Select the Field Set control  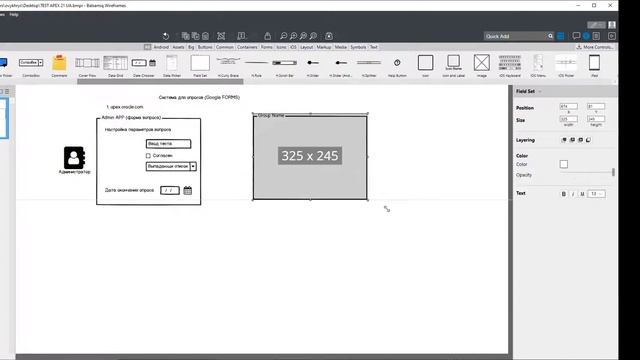200,65
